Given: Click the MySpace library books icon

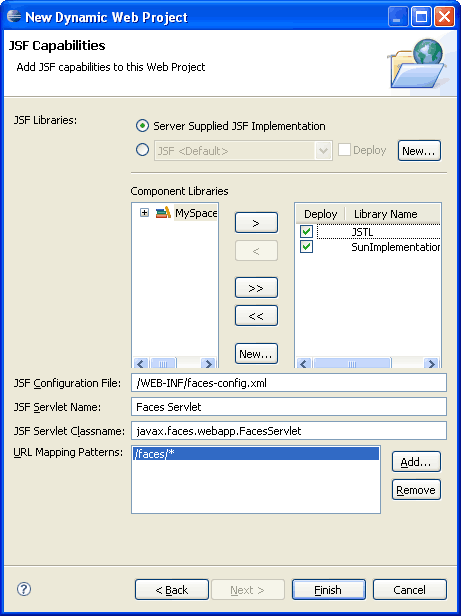Looking at the screenshot, I should pos(163,213).
